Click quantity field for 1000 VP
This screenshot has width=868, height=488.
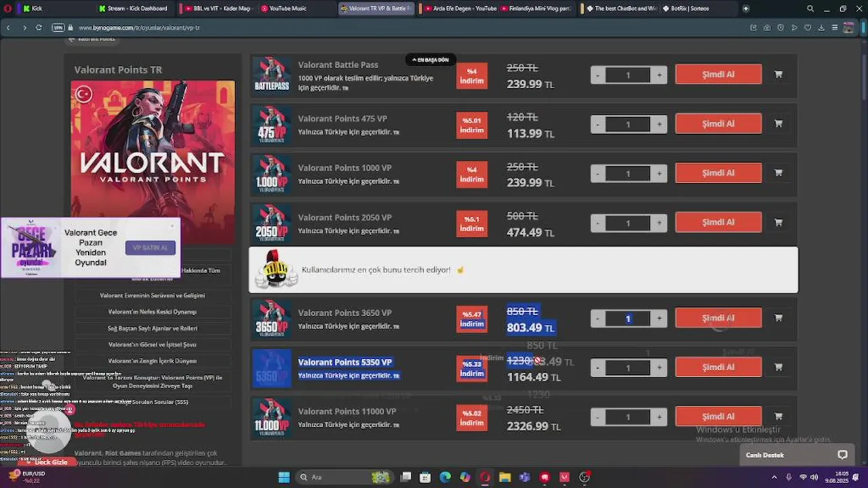coord(628,174)
